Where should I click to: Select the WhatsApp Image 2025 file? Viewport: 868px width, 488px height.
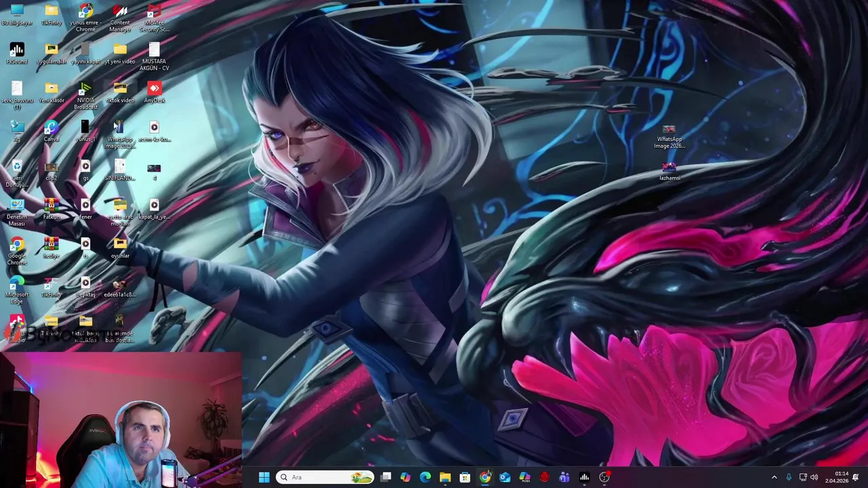coord(120,135)
